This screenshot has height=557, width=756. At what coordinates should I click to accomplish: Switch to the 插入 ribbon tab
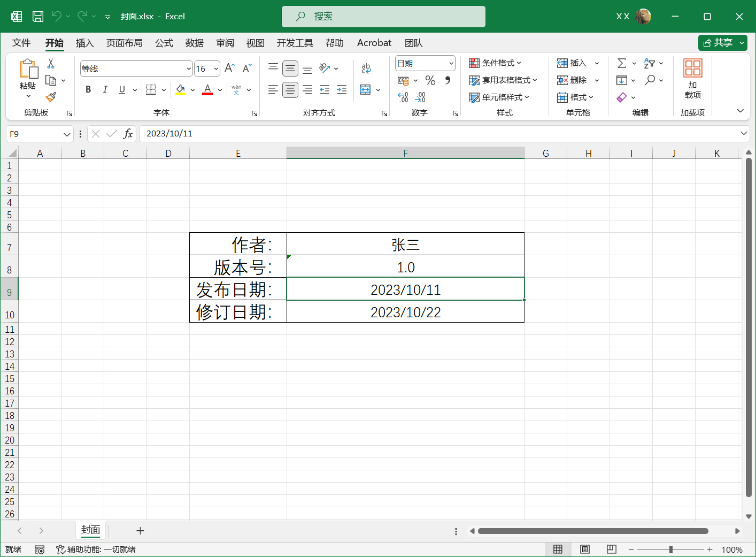click(x=84, y=43)
